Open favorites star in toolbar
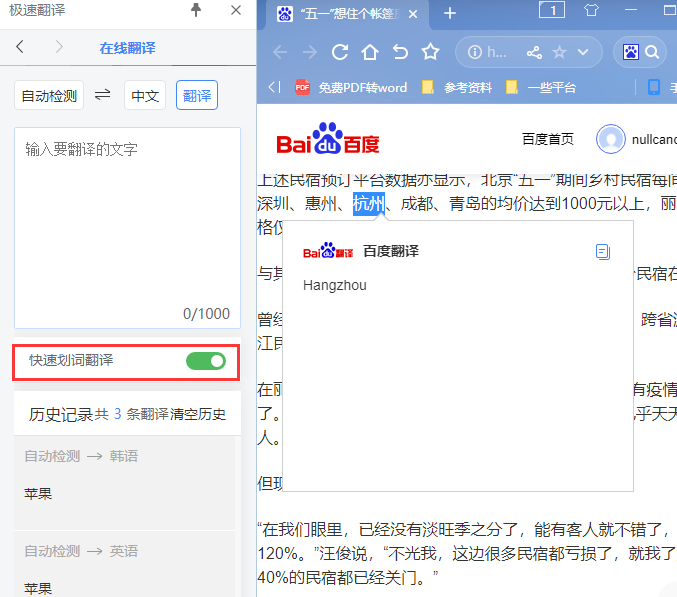Screen dimensions: 677x597 [430, 52]
